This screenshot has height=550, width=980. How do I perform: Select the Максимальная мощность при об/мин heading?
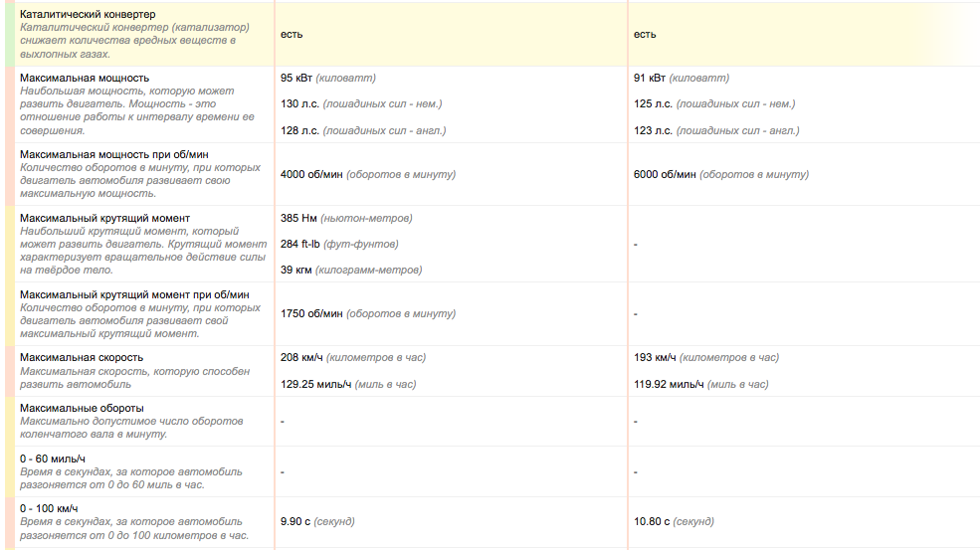tap(114, 154)
